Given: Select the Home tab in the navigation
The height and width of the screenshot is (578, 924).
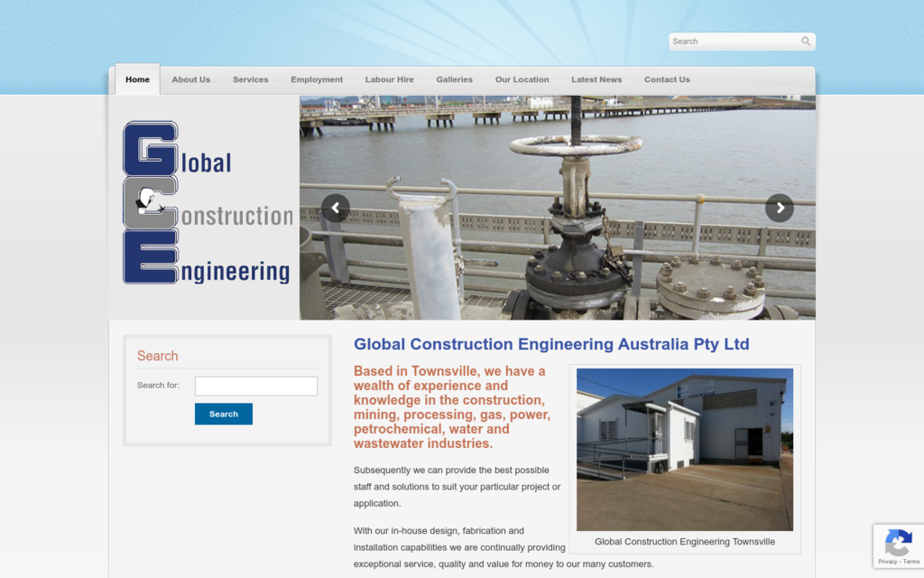Looking at the screenshot, I should (137, 79).
